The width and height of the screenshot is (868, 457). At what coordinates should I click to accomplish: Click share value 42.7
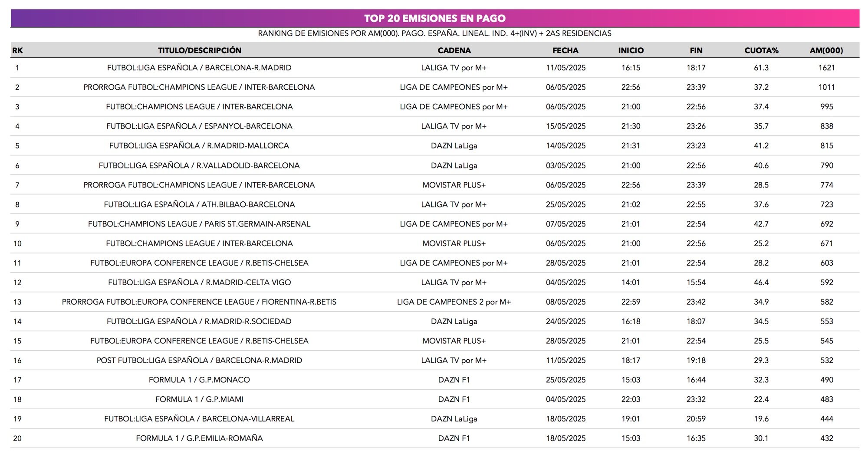(761, 224)
